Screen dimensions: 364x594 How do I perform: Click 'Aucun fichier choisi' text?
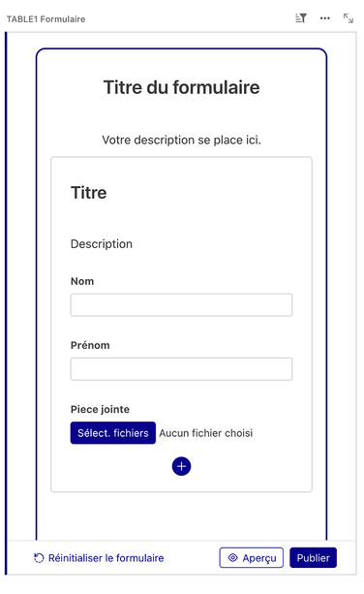tap(206, 433)
